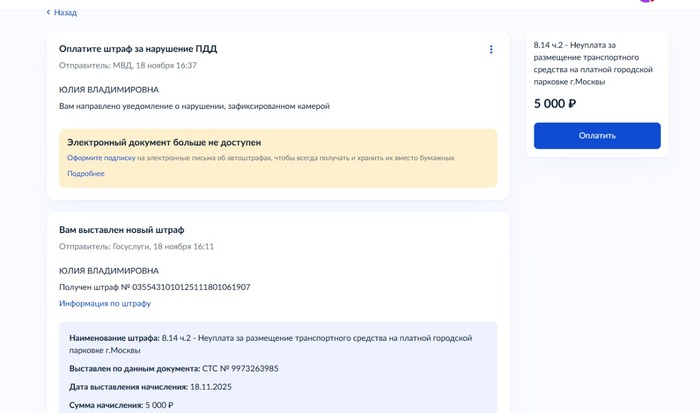The image size is (700, 413).
Task: Select the 5 000 ₽ amount in payment card
Action: [x=555, y=103]
